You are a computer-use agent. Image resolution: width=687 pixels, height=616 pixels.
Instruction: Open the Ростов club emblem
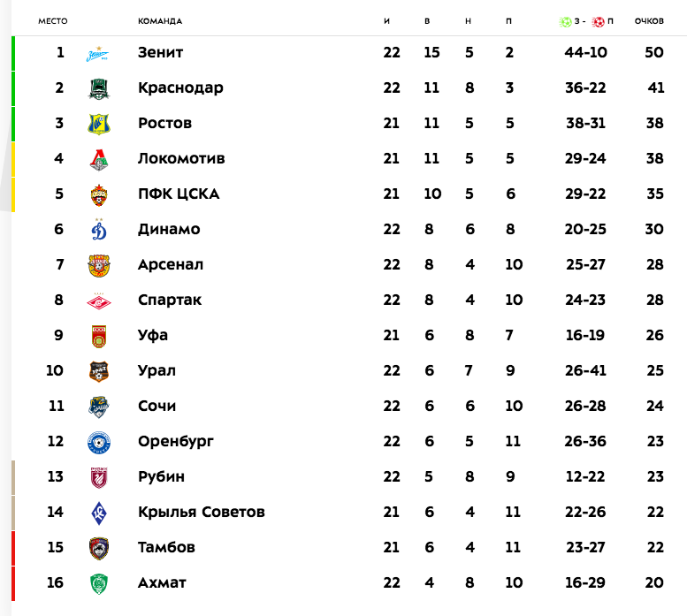click(99, 124)
